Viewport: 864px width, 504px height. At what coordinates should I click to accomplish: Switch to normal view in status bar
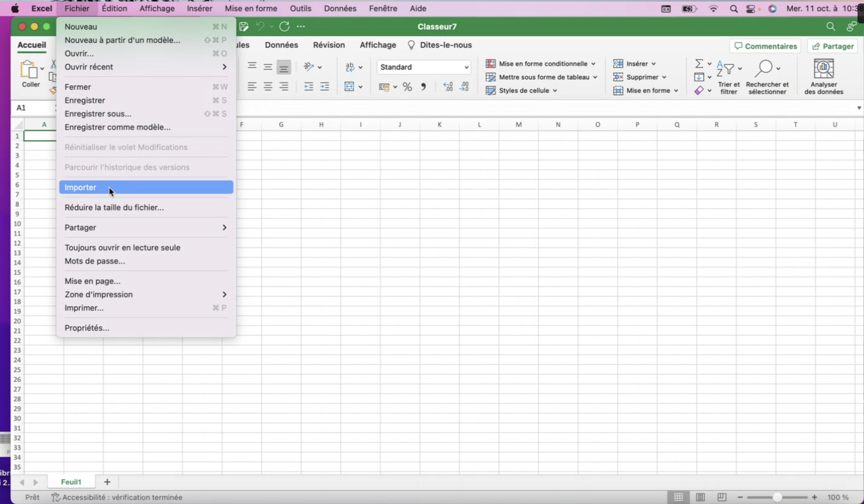(678, 497)
